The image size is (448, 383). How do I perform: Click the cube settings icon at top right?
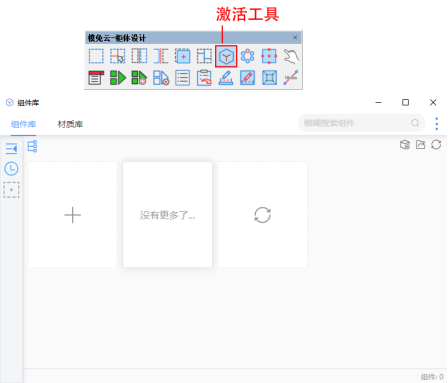tap(405, 145)
